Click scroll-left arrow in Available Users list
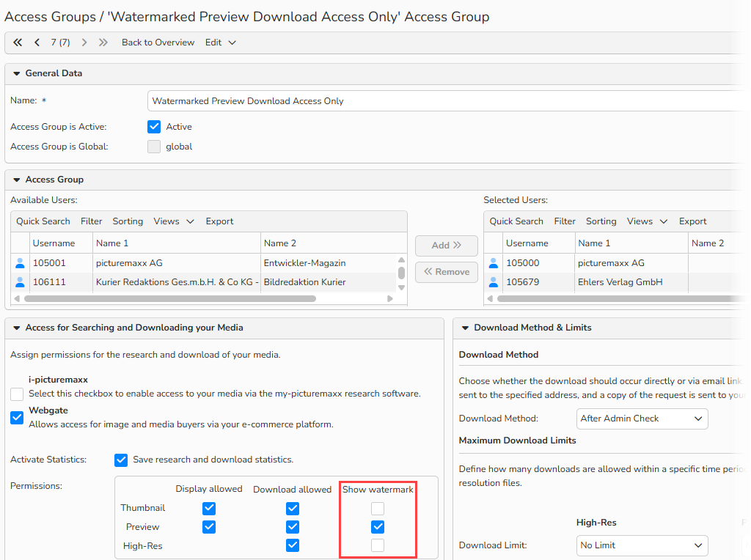This screenshot has width=751, height=560. 18,298
